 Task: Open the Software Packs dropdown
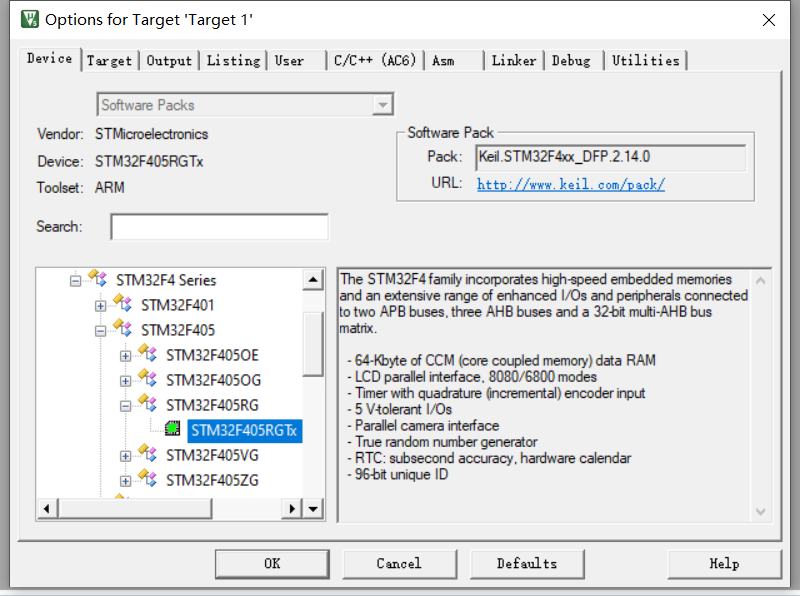[383, 105]
